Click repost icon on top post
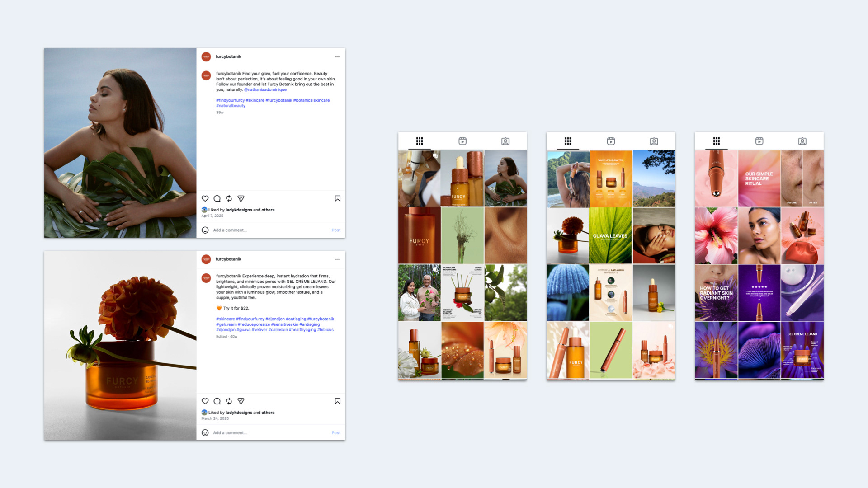This screenshot has width=868, height=488. 229,198
